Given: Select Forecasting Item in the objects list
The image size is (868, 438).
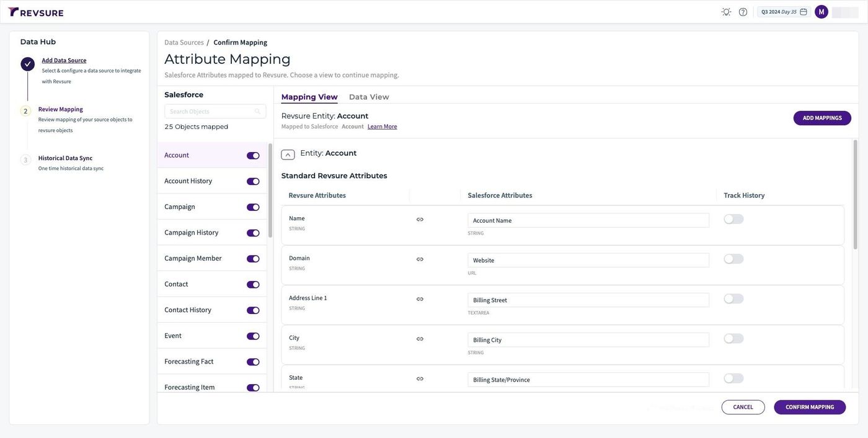Looking at the screenshot, I should point(212,384).
